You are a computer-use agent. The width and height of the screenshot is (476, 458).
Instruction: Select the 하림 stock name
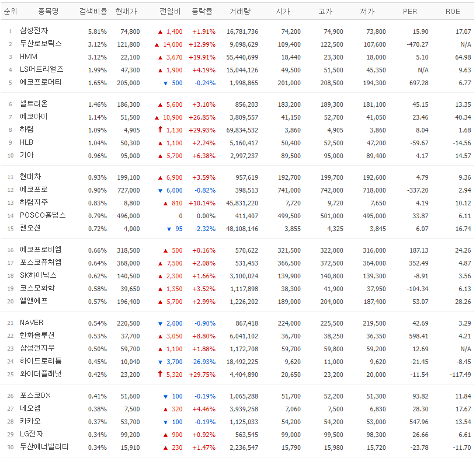pos(27,130)
